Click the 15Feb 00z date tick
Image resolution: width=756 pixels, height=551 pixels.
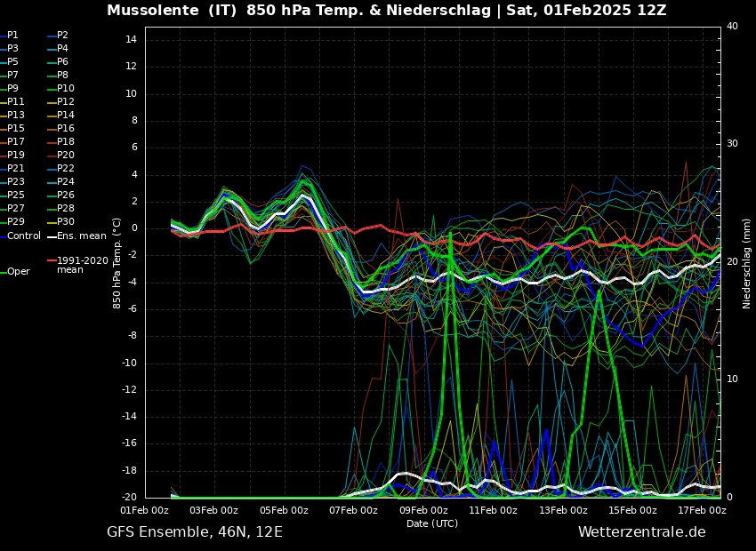pos(632,510)
